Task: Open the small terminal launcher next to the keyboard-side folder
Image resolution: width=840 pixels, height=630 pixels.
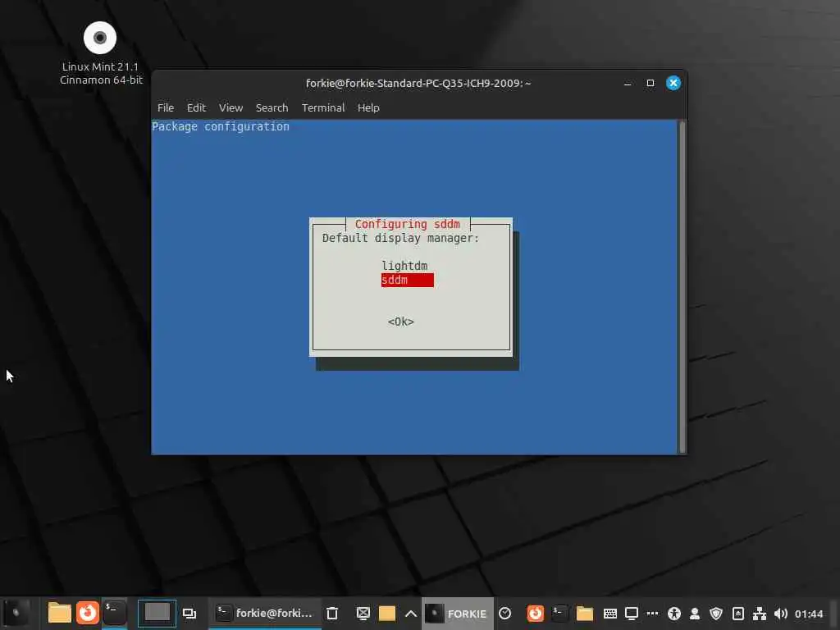Action: tap(559, 613)
